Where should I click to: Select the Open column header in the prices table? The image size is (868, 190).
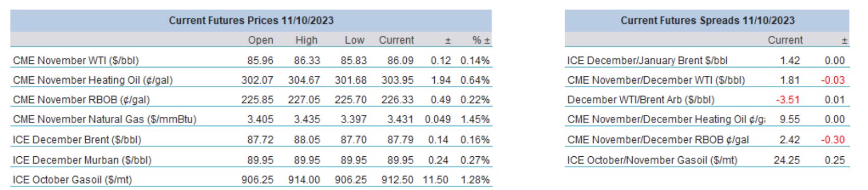coord(260,40)
